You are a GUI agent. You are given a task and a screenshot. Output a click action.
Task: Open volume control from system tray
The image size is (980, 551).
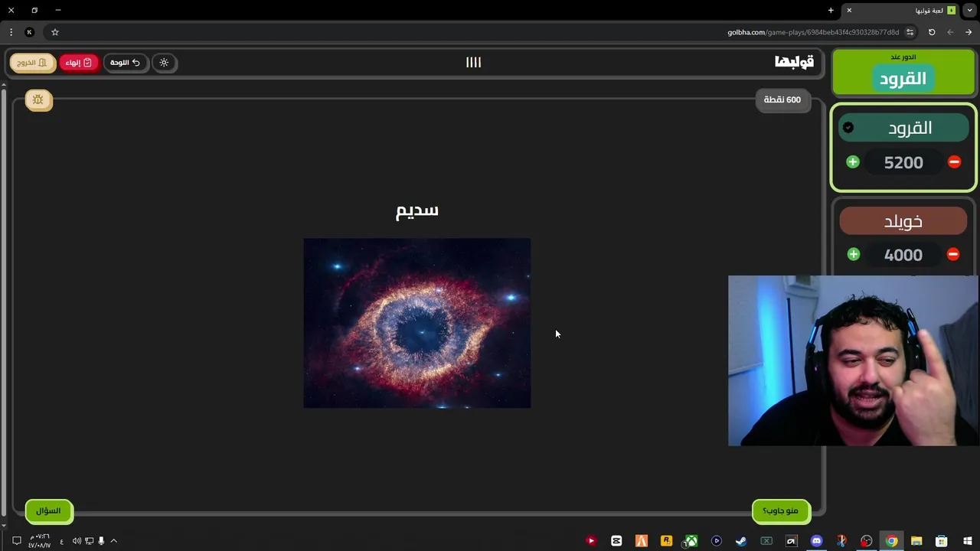tap(77, 541)
